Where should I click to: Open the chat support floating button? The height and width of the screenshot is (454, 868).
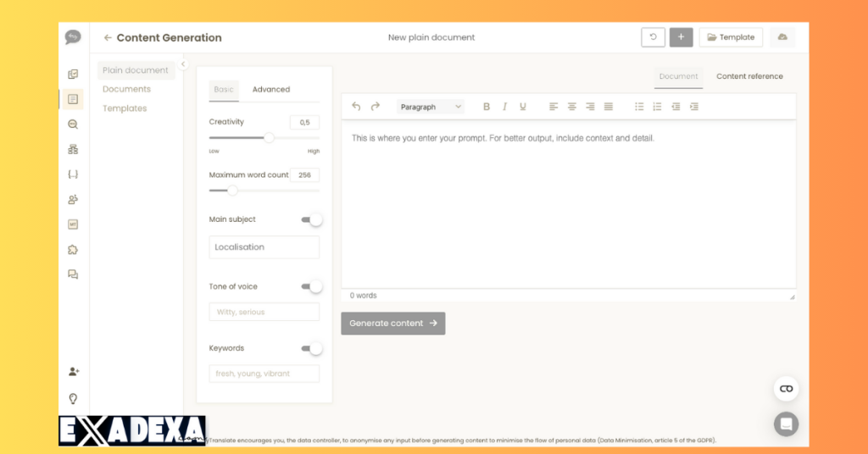[786, 424]
